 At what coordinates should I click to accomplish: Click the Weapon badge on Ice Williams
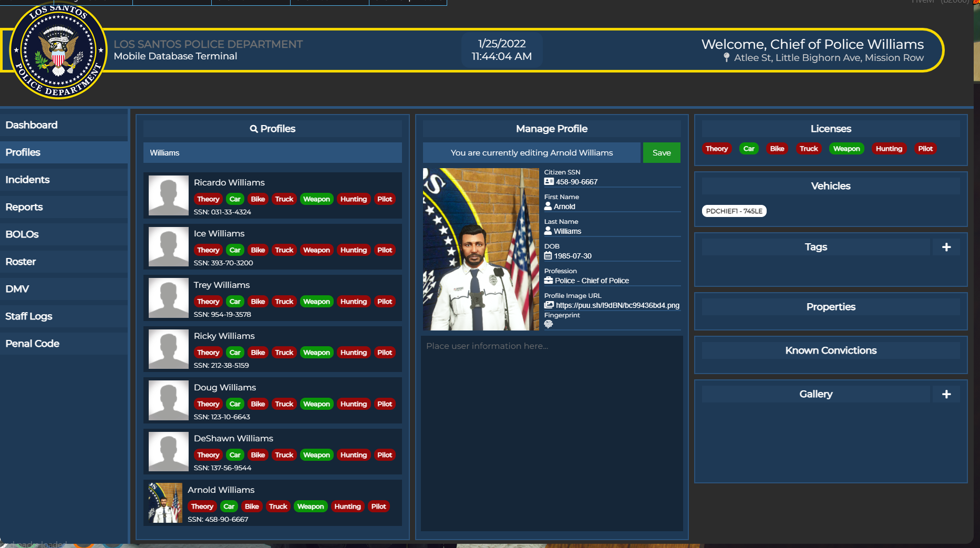316,250
